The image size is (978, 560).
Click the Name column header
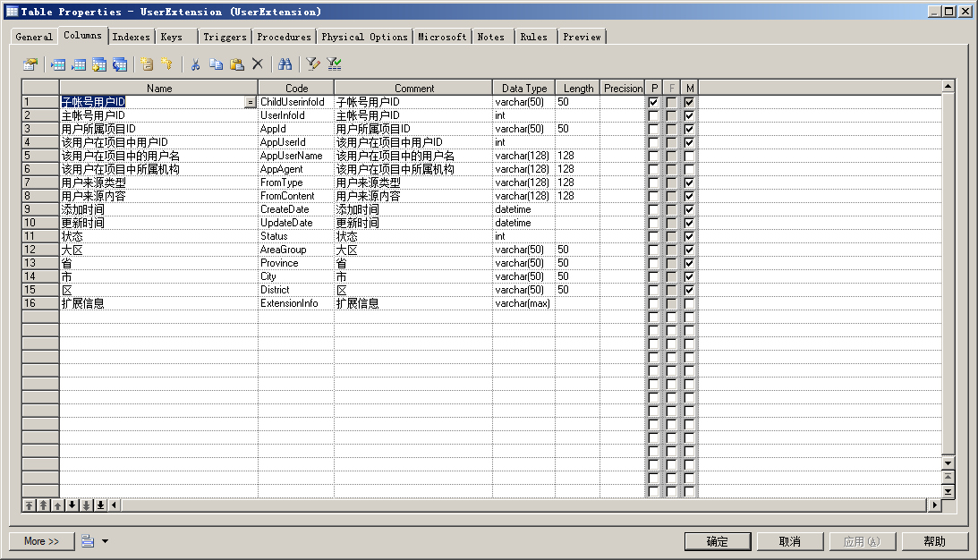[x=159, y=88]
